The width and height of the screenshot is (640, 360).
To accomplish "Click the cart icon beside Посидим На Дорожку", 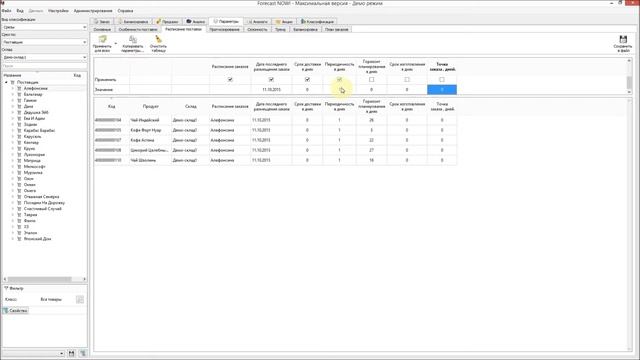I will point(19,202).
